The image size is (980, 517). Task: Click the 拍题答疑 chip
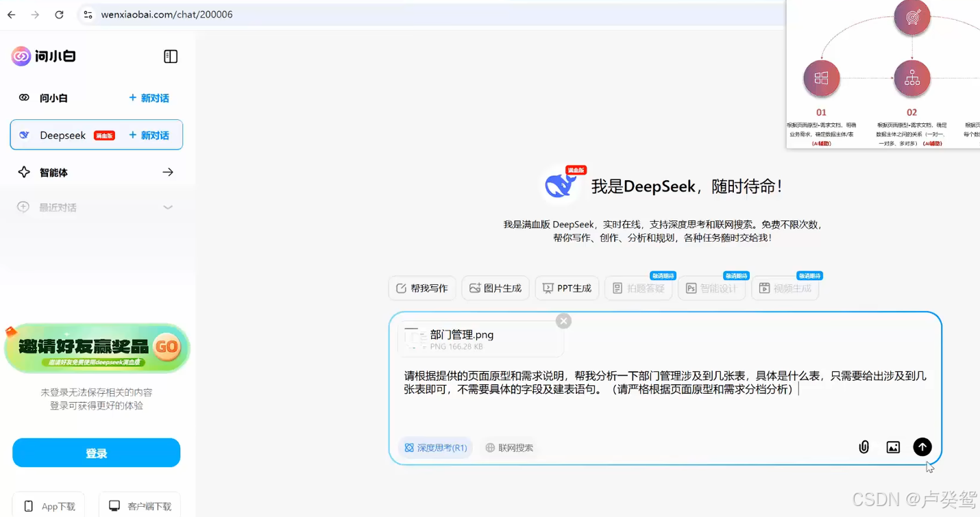[x=639, y=288]
